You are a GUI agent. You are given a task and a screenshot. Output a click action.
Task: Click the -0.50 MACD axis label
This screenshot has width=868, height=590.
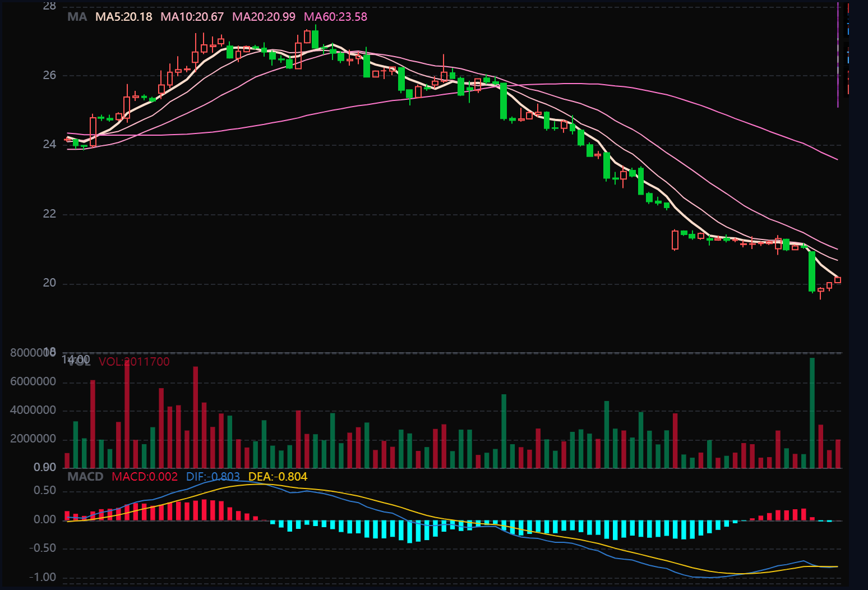point(43,548)
